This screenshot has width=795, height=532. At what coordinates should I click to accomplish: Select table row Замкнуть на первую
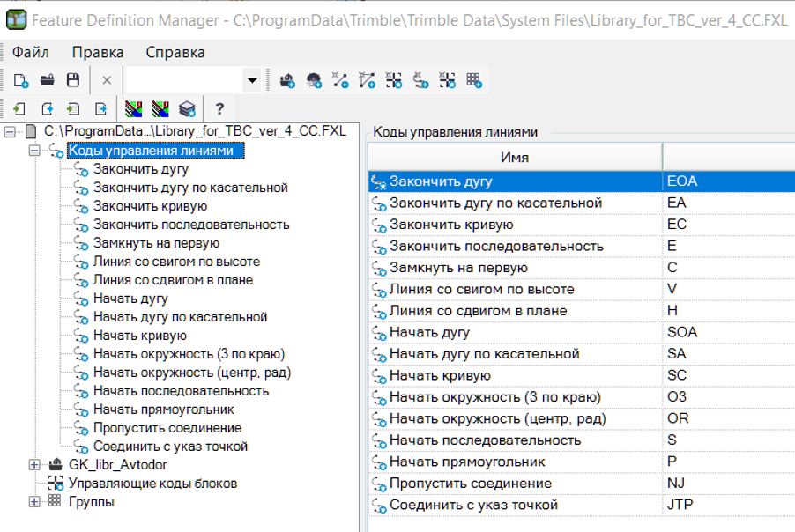click(x=582, y=268)
